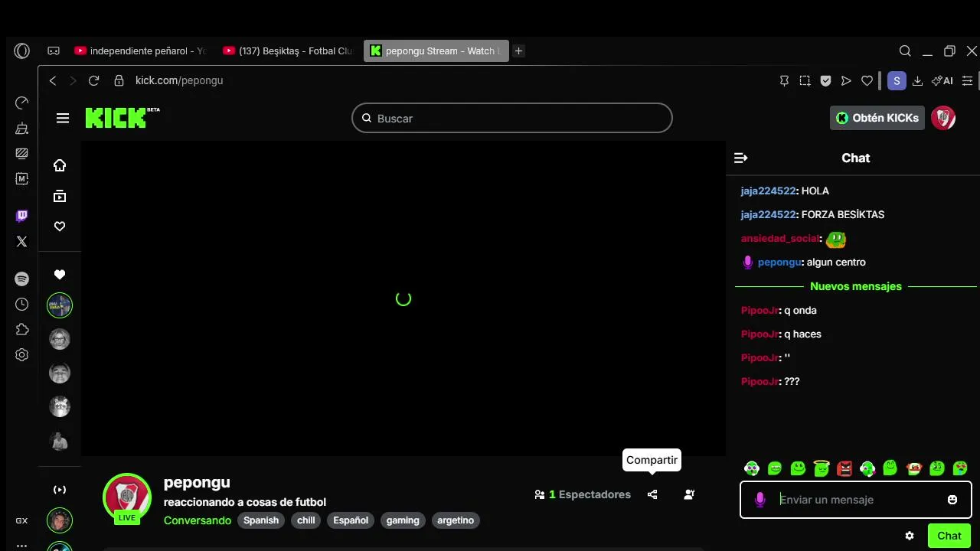Insert the angry red emote
Viewport: 980px width, 551px height.
click(x=844, y=468)
